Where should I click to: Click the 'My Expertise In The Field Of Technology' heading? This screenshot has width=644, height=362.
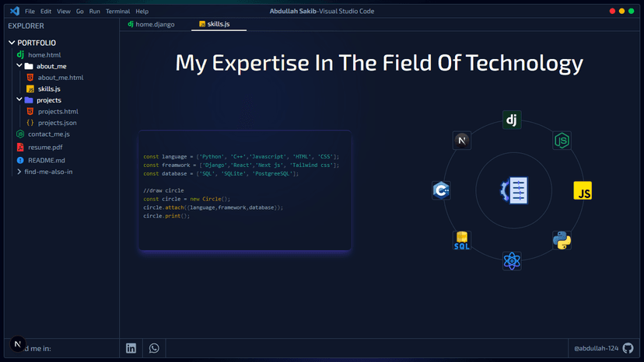[x=379, y=64]
